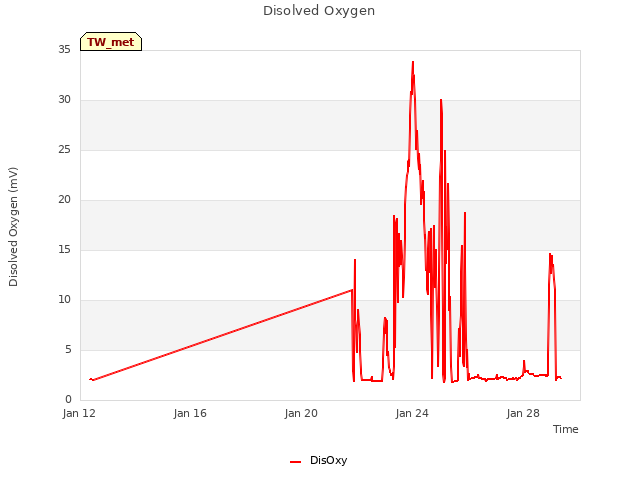Screen dimensions: 640x480
Task: Click the Time axis label
Action: [566, 429]
